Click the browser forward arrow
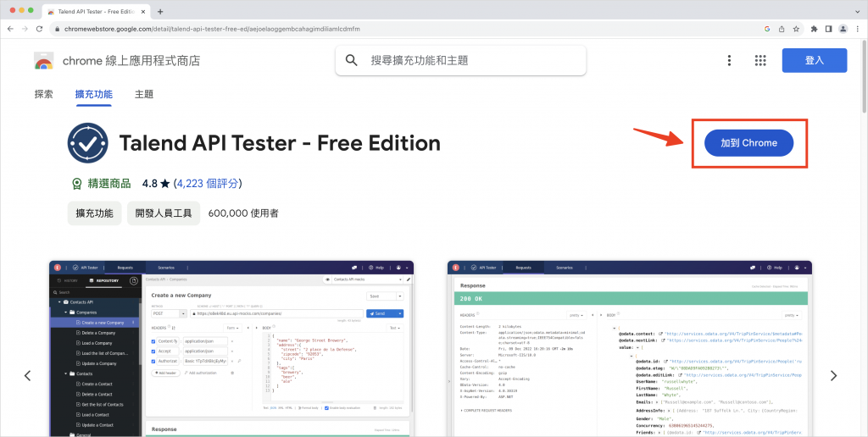Screen dimensions: 868x437 coord(25,29)
